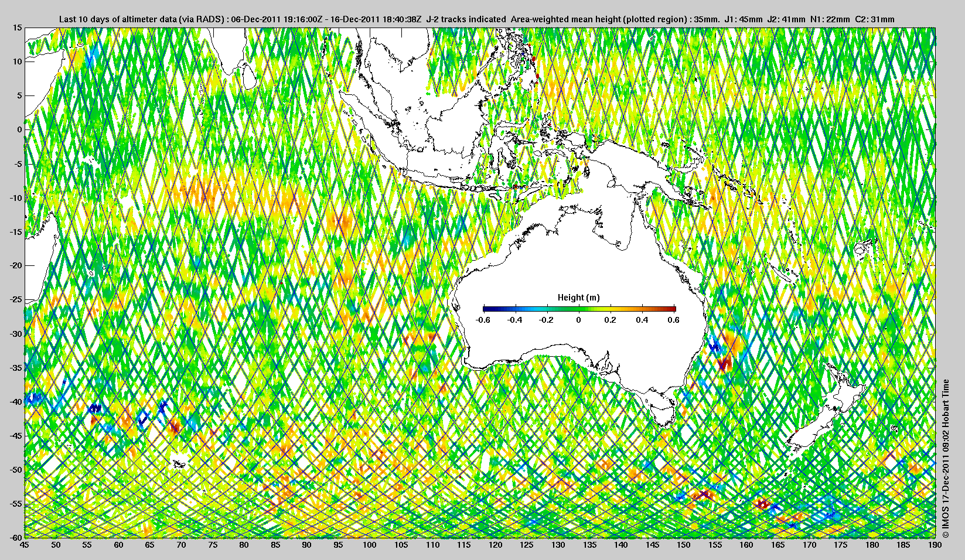Click latitude axis label 15

[x=18, y=28]
